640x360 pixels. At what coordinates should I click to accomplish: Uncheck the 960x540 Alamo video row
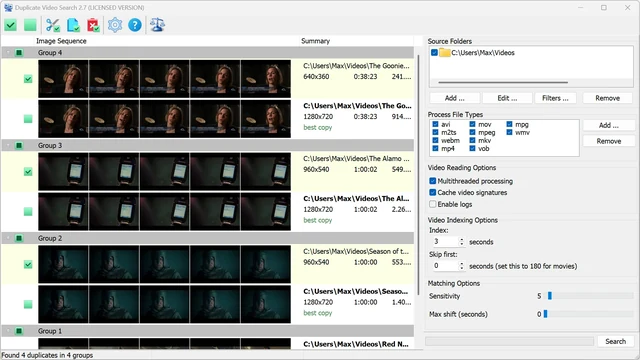pos(28,171)
